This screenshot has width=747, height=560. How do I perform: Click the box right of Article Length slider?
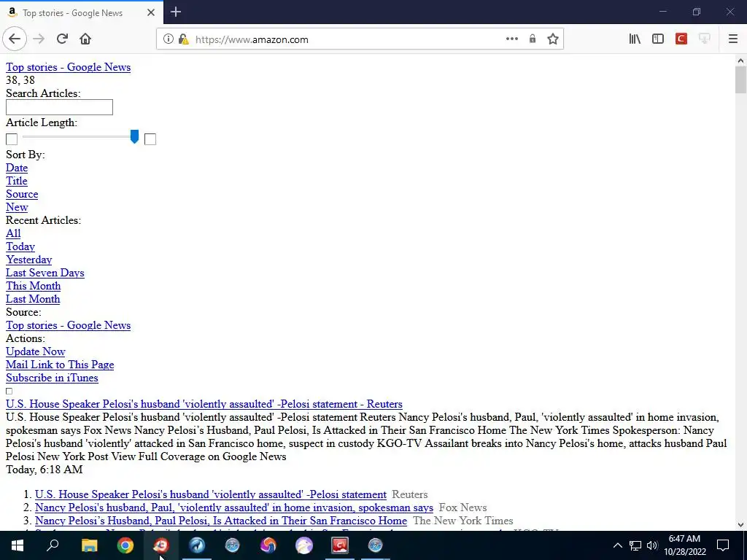(150, 139)
